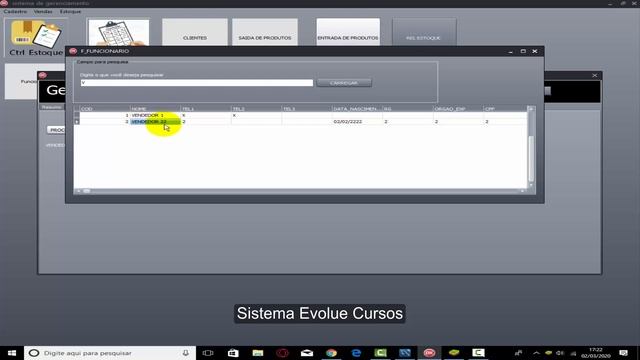Select the 02/02/2222 birth date cell

tap(357, 122)
